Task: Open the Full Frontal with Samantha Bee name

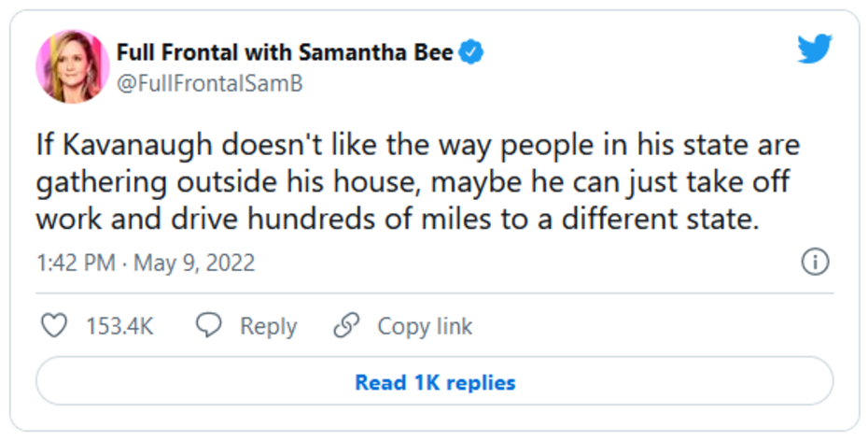Action: coord(285,53)
